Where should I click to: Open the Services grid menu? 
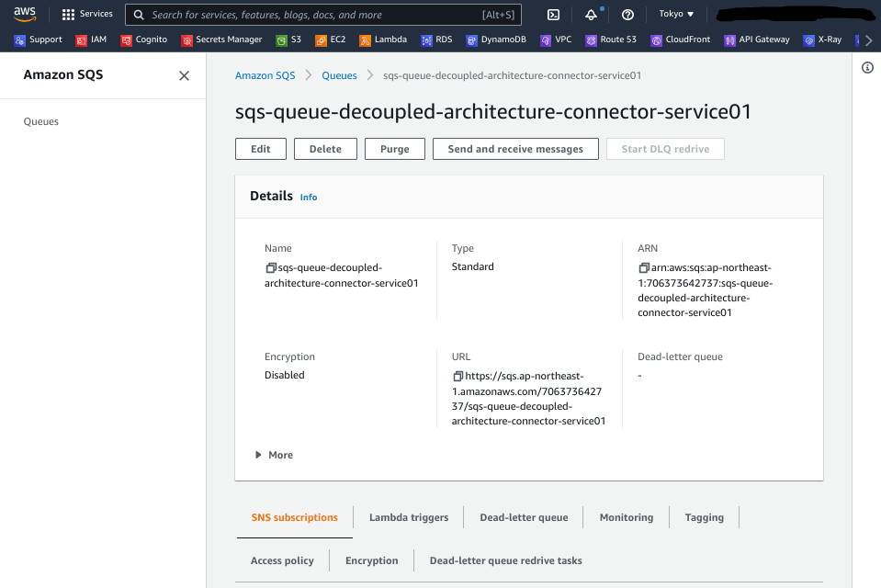(87, 14)
